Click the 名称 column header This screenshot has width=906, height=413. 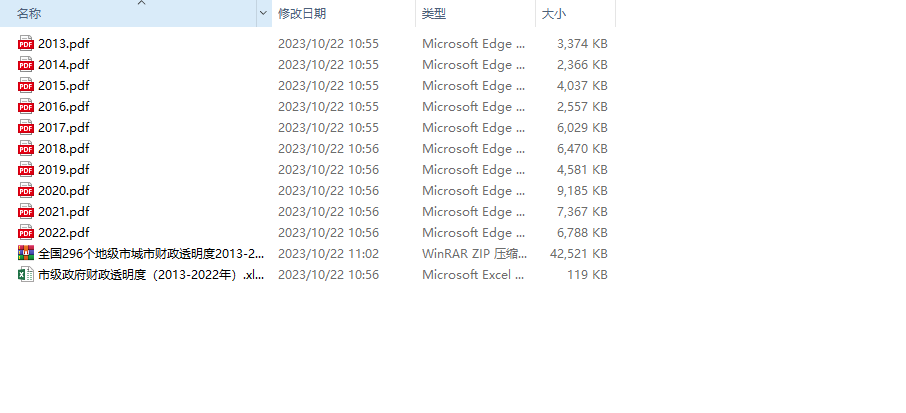[x=30, y=14]
